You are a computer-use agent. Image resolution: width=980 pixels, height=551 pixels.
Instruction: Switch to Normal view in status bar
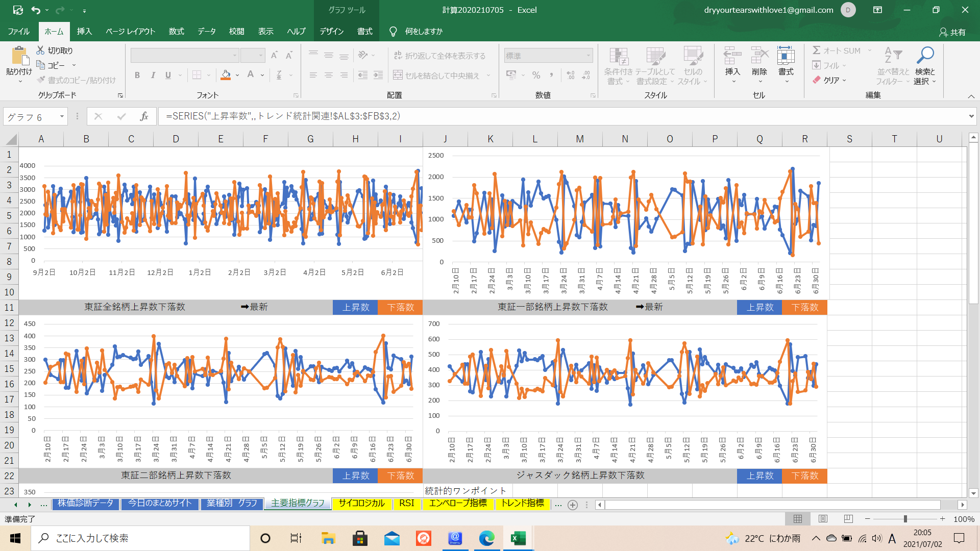pyautogui.click(x=798, y=519)
